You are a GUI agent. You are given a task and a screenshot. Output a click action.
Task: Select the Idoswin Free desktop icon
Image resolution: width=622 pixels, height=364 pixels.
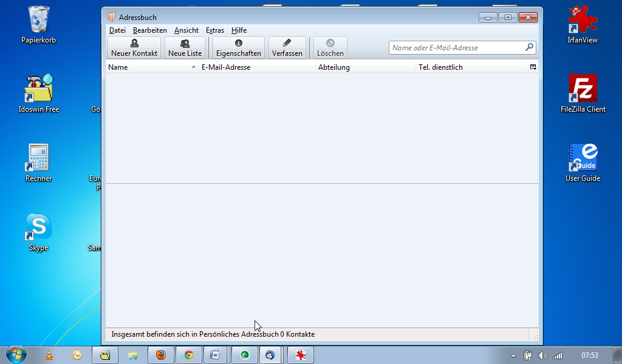(x=38, y=93)
